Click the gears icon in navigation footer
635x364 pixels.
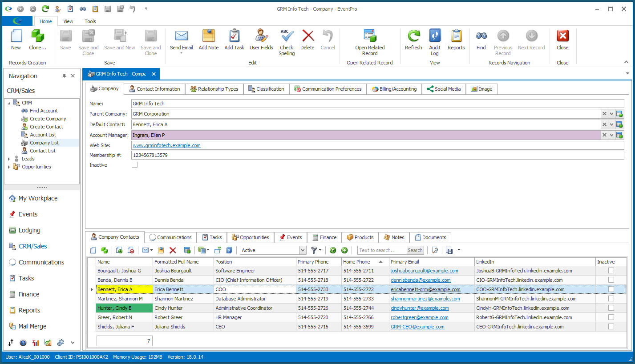[x=61, y=343]
